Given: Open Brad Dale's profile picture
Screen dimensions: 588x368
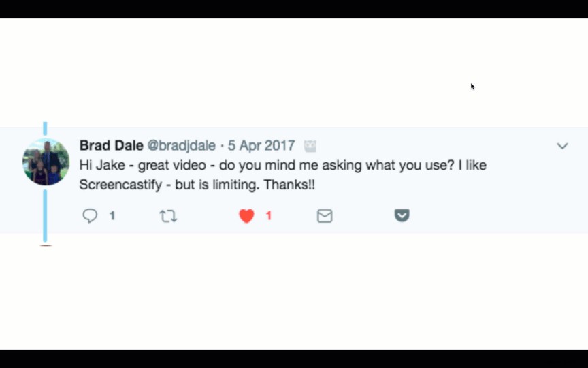Looking at the screenshot, I should (x=46, y=162).
